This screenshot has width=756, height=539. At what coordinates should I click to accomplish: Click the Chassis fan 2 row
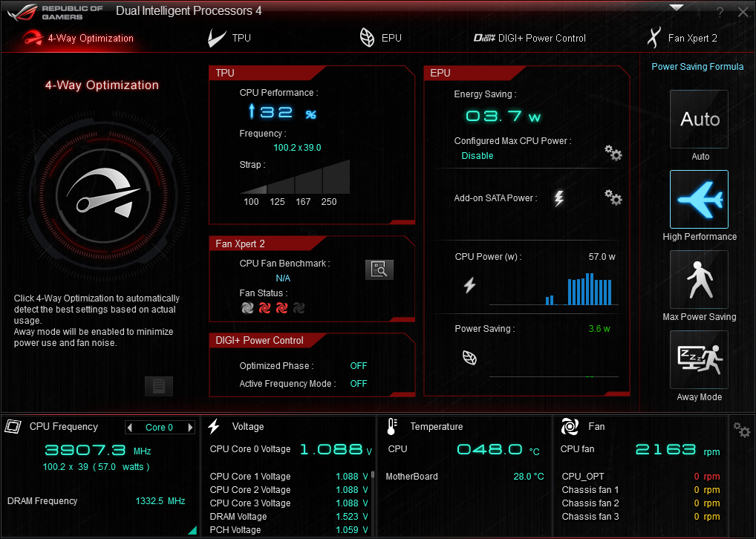tap(641, 503)
